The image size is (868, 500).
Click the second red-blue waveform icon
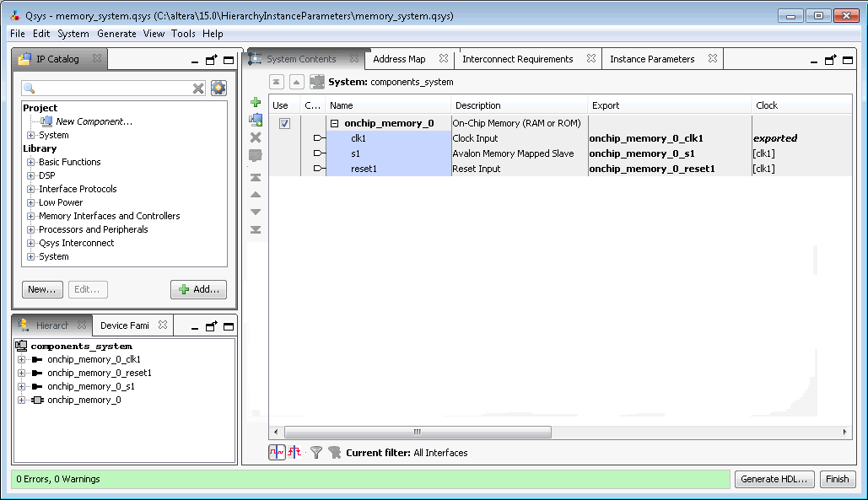pyautogui.click(x=294, y=453)
